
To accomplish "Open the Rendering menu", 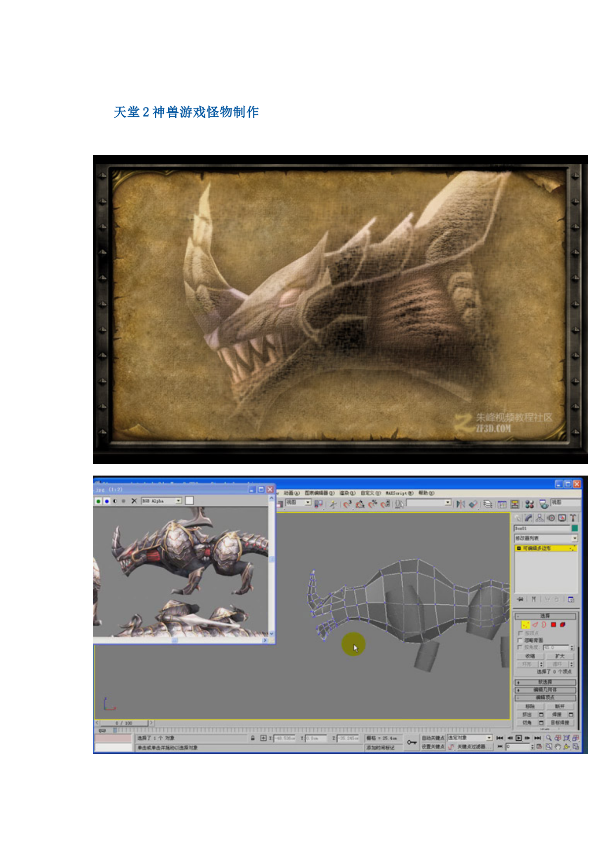I will point(347,493).
